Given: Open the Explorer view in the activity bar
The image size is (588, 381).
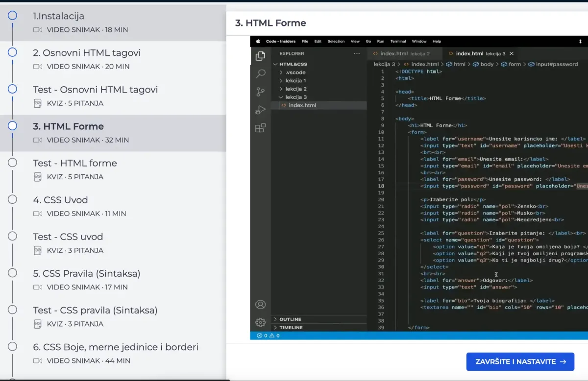Looking at the screenshot, I should [x=261, y=56].
